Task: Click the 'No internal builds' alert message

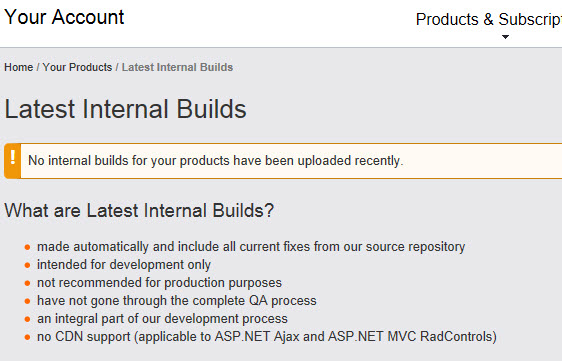Action: [x=216, y=161]
